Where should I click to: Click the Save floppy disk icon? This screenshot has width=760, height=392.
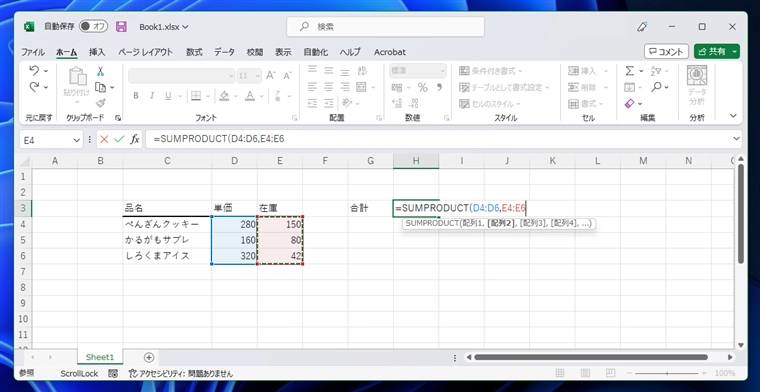click(x=121, y=27)
